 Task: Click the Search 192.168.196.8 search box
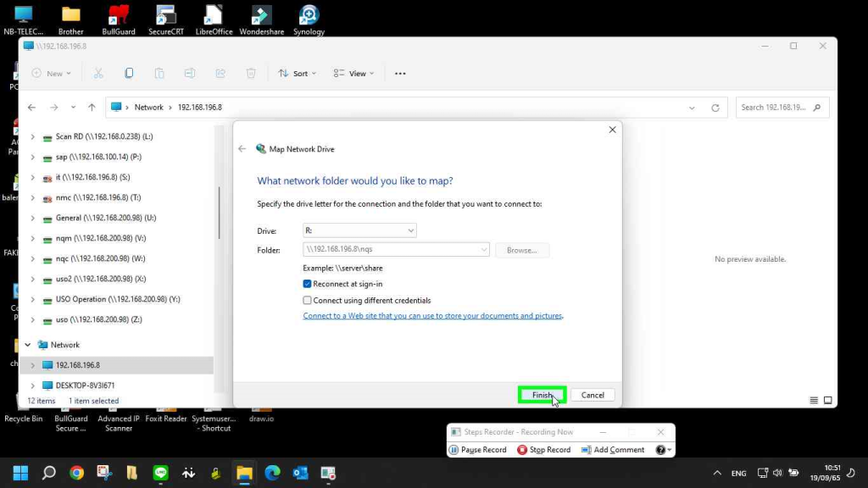774,108
